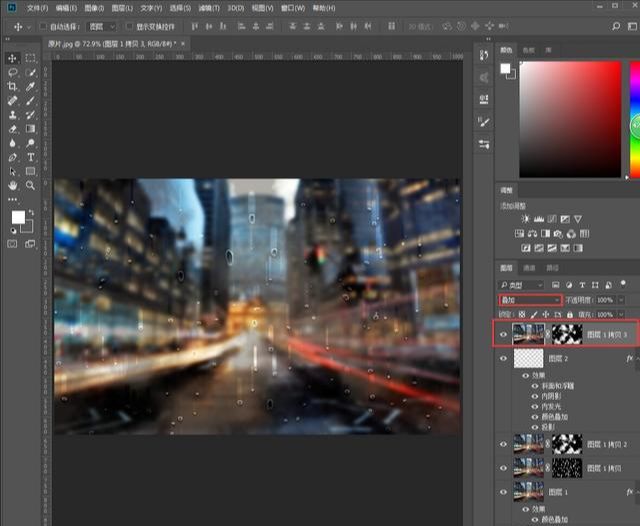Collapse effects of 图层 2 via fx arrow

(638, 358)
